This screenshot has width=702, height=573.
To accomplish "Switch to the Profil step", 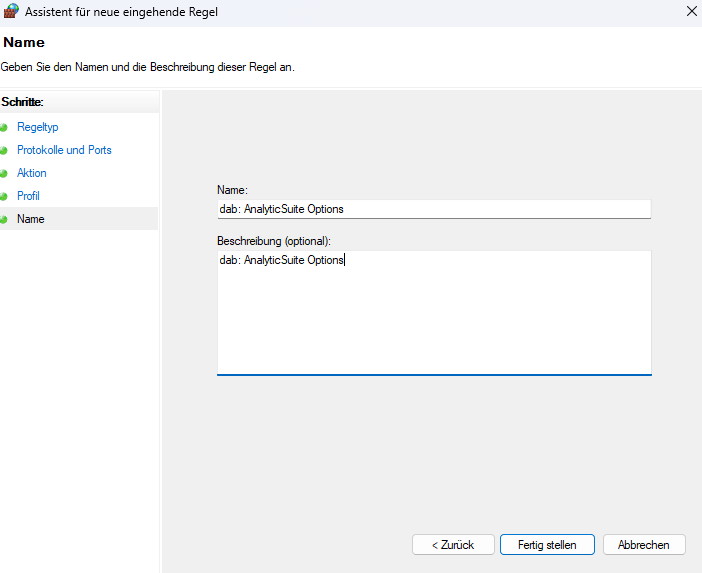I will [x=28, y=196].
